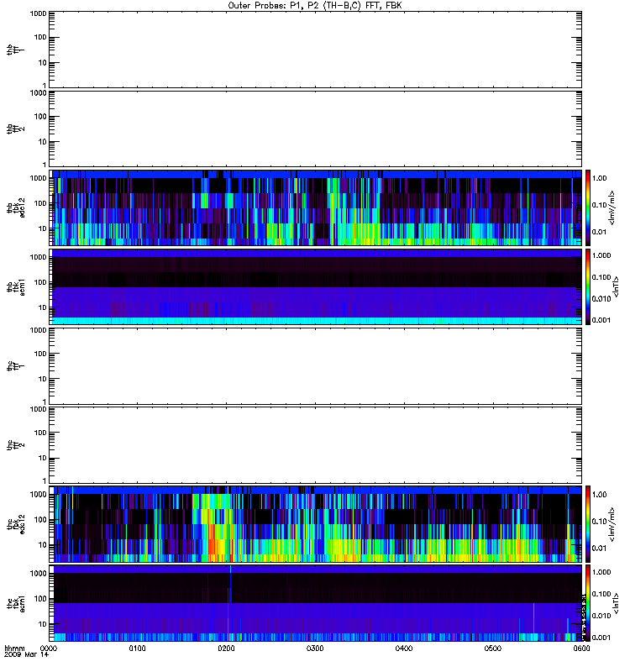Screen dimensions: 630x672
Task: Click the <|mV/m|> unit label beside thb edc12
Action: (x=613, y=207)
